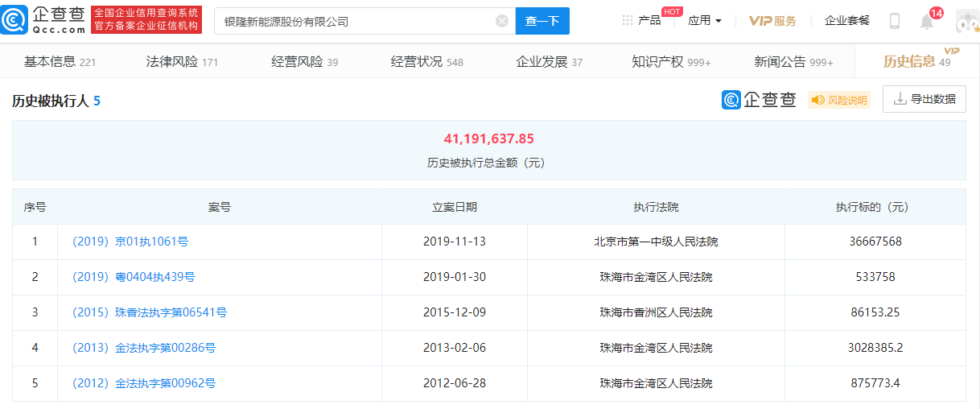Switch to the 企业发展 tab
Screen dimensions: 980x409
pos(549,62)
